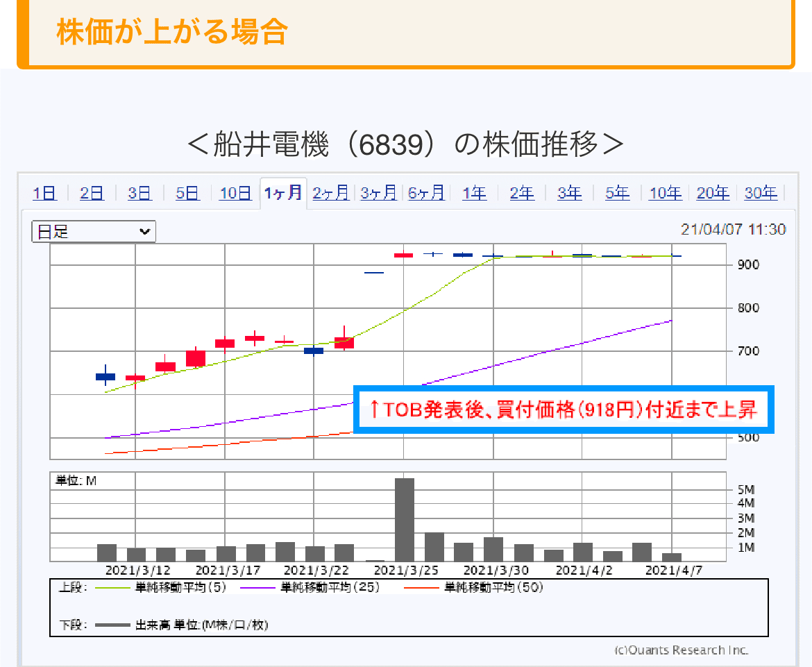The height and width of the screenshot is (667, 812).
Task: Select the active 1ヶ月 tab
Action: [283, 193]
